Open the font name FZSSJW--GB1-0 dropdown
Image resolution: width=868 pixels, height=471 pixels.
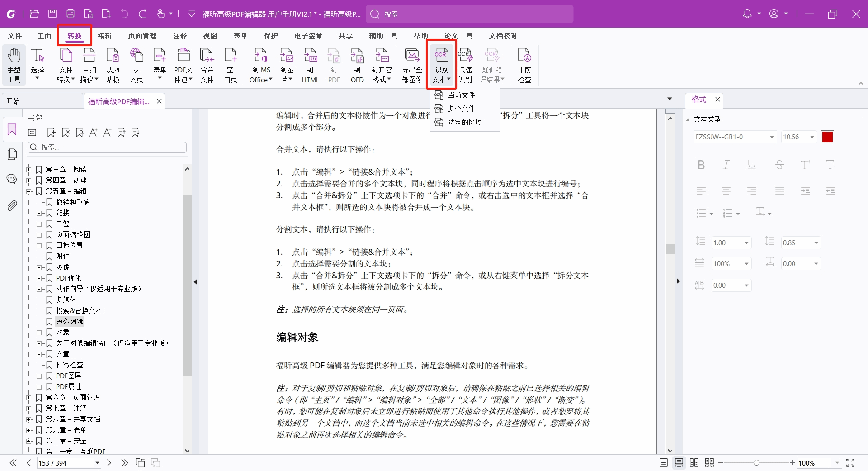point(772,137)
